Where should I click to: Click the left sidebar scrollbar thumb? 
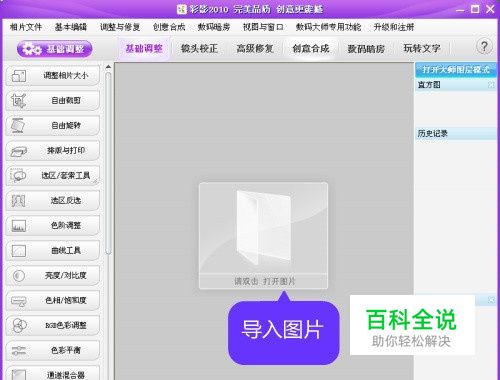coord(108,164)
